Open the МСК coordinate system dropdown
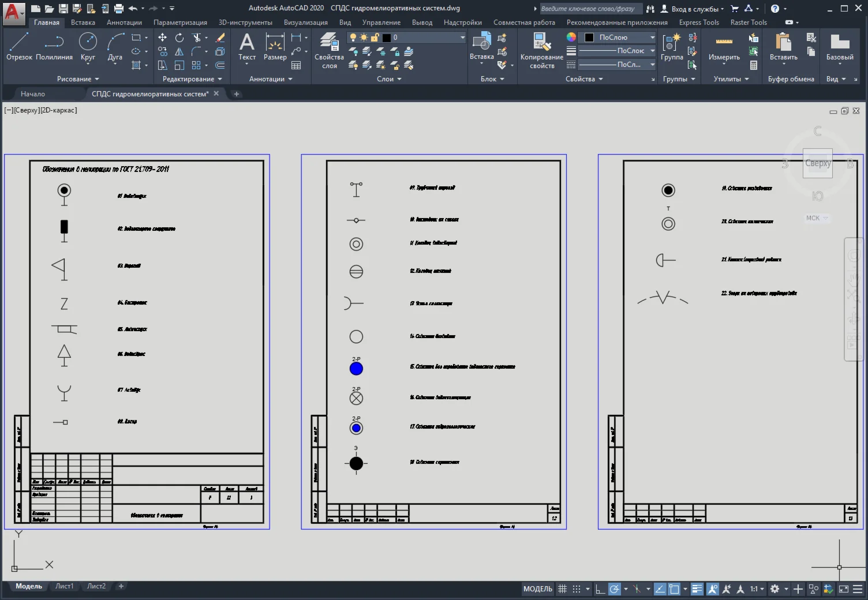This screenshot has width=868, height=600. (817, 218)
